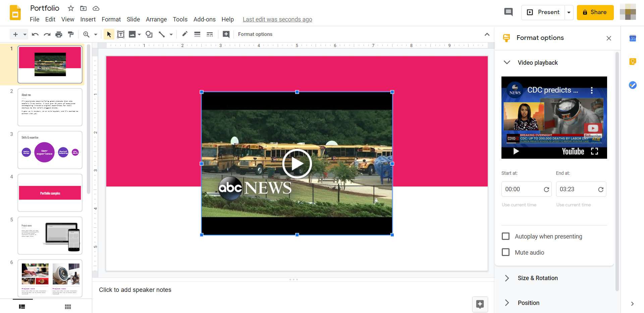Undo the last action

(x=35, y=34)
